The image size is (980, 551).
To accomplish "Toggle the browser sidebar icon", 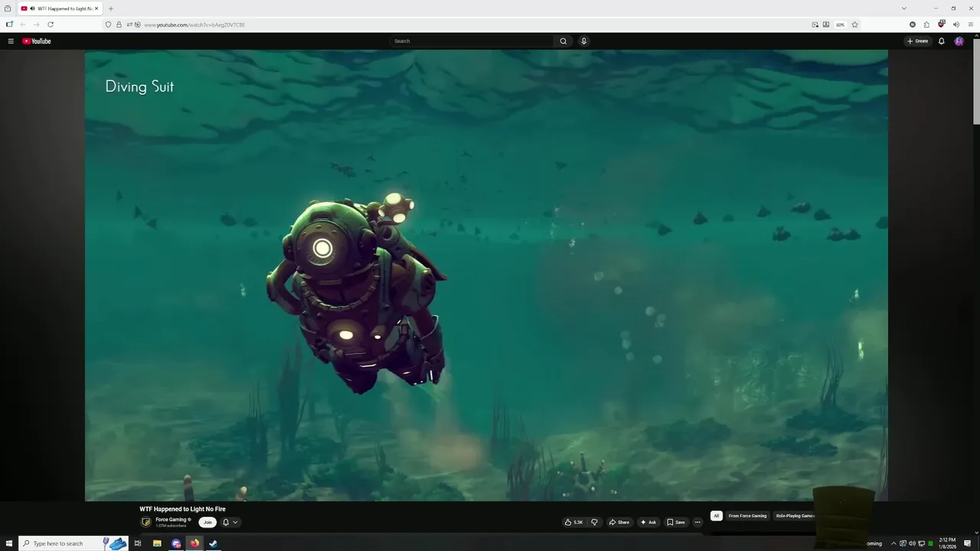I will pyautogui.click(x=9, y=24).
